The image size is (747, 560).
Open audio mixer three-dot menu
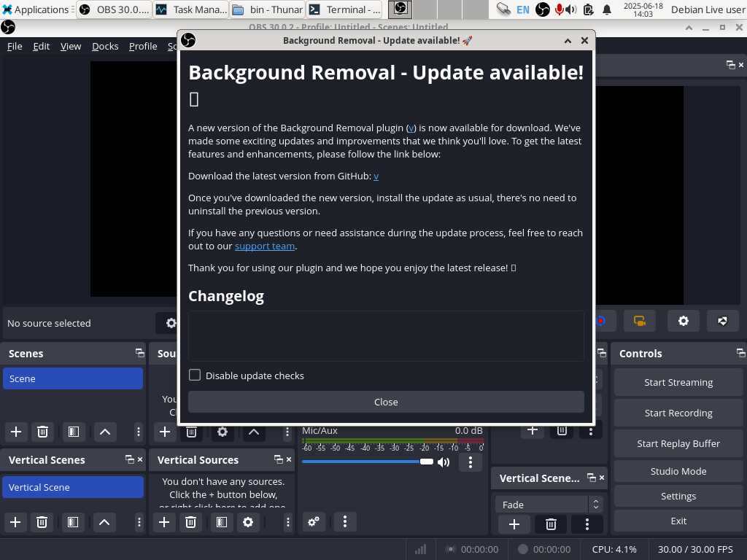click(x=345, y=521)
